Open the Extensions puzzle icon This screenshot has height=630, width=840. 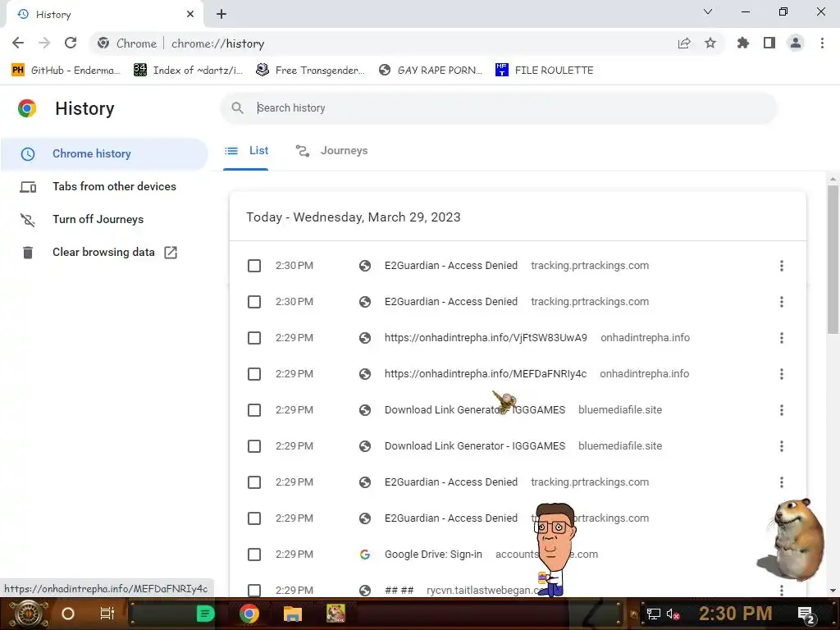pyautogui.click(x=743, y=43)
